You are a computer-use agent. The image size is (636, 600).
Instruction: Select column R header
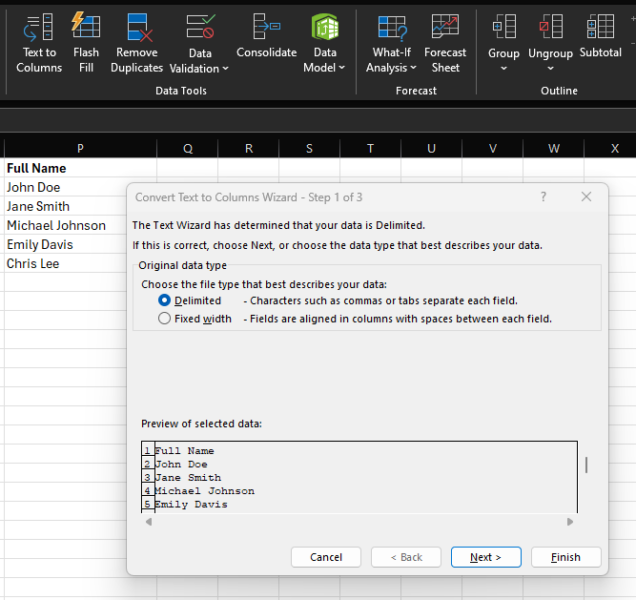click(249, 148)
